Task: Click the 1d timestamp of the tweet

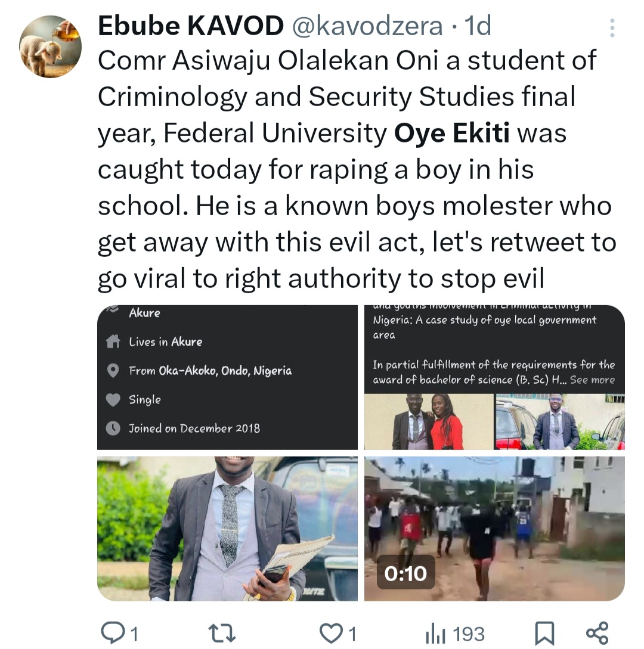Action: (478, 26)
